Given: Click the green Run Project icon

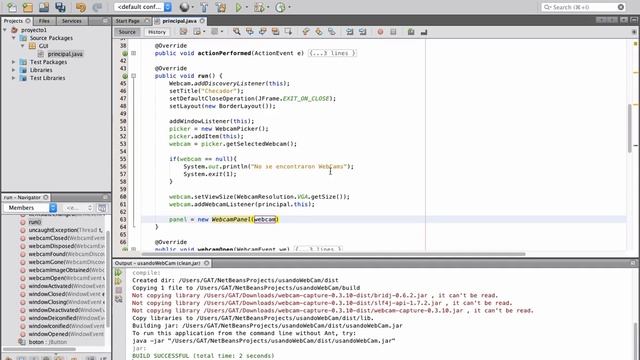Looking at the screenshot, I should coord(239,7).
